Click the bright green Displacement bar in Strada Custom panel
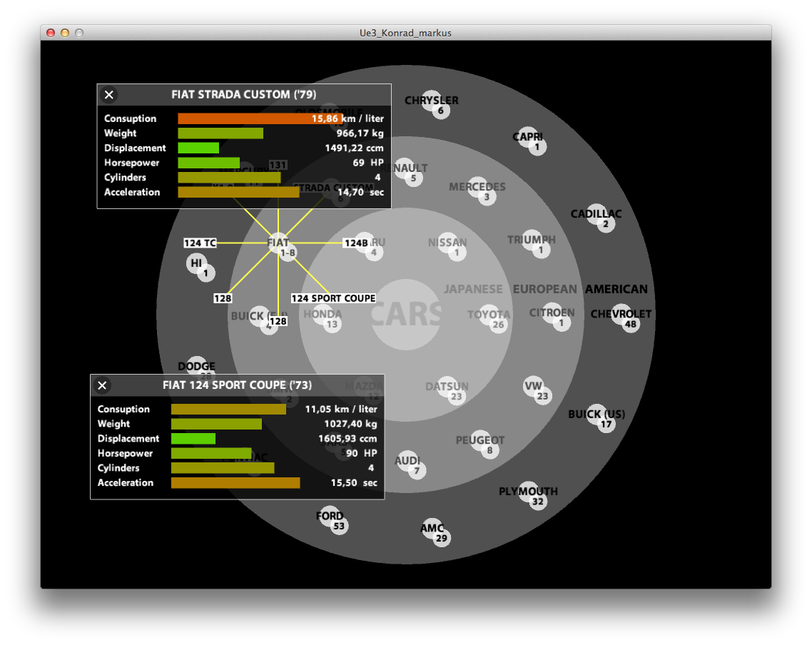 198,148
